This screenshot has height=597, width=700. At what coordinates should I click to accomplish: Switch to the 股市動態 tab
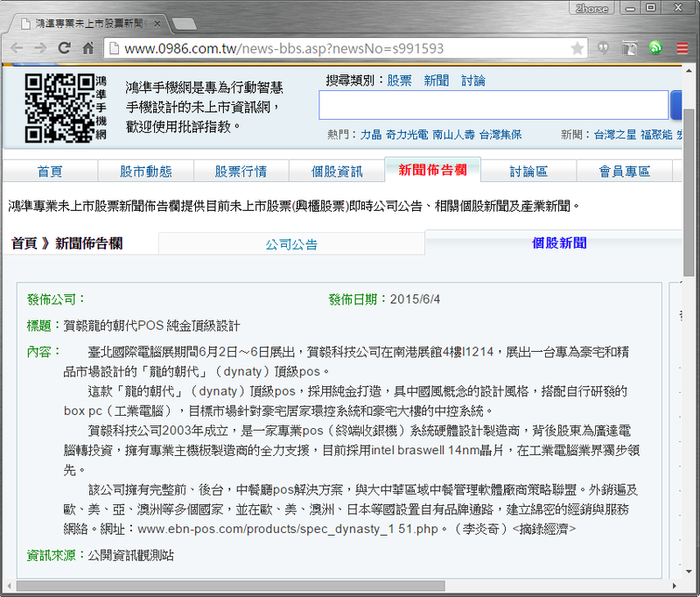tap(145, 171)
